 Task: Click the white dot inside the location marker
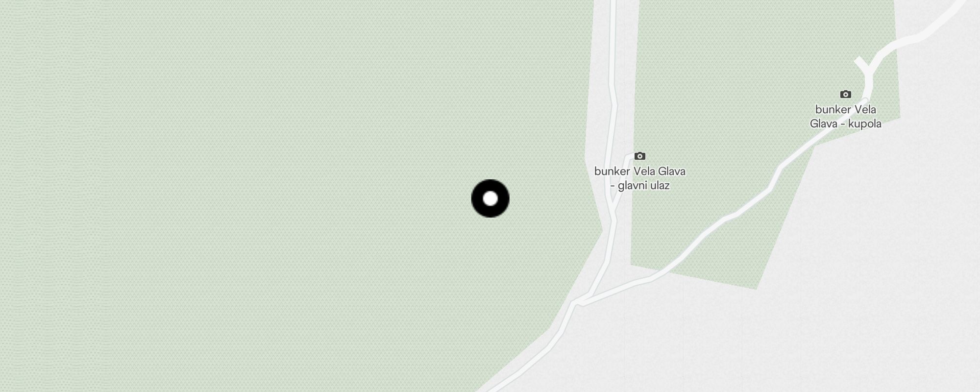pyautogui.click(x=490, y=198)
